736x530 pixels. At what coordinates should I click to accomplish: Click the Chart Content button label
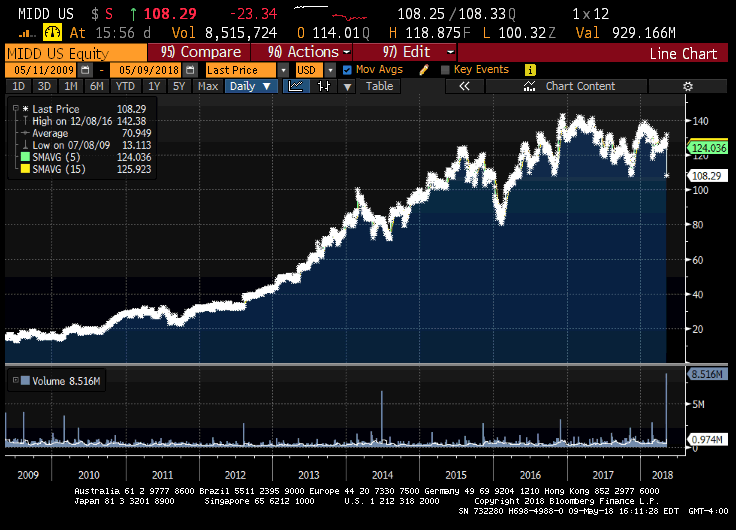tap(580, 86)
